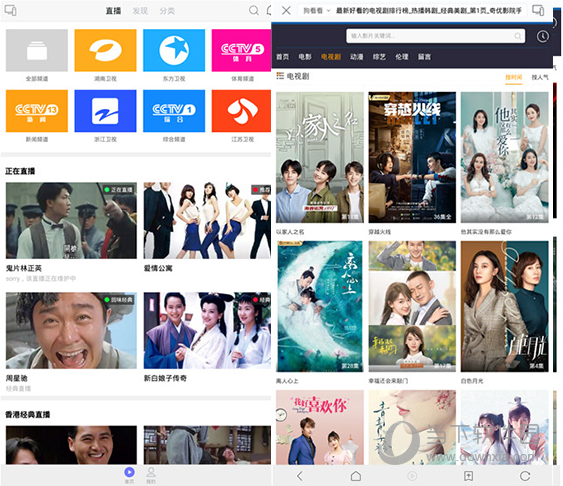Play the 鬼片林正英 live stream thumbnail

click(71, 220)
